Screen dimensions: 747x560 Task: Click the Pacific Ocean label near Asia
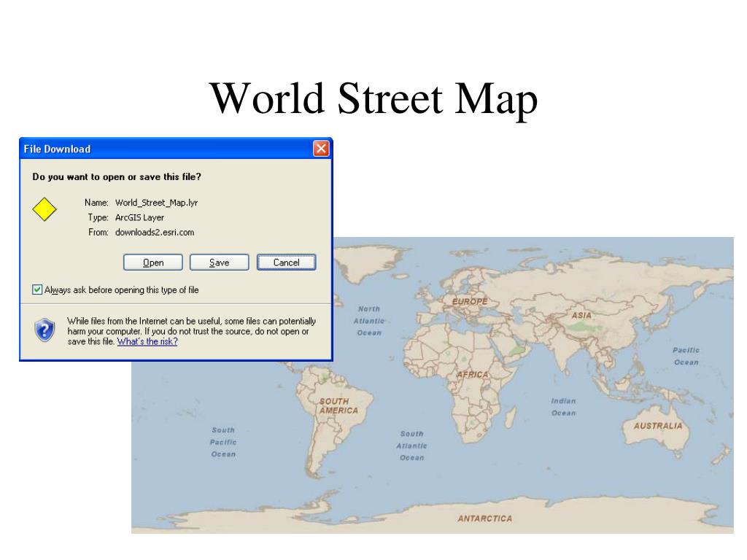point(686,356)
